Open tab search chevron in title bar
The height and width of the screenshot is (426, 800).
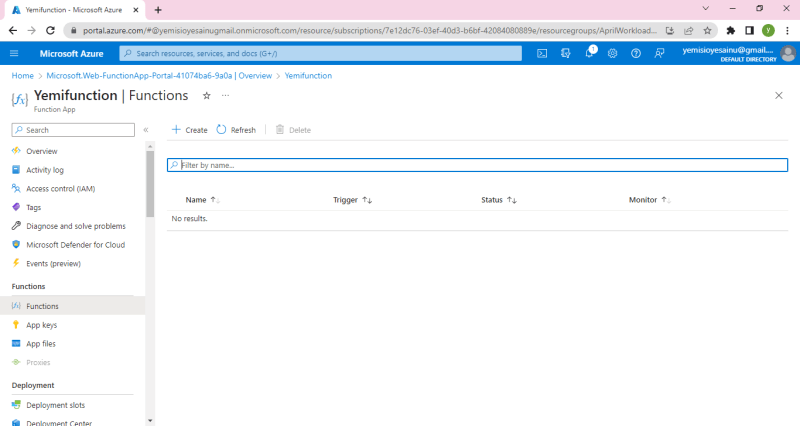click(x=706, y=8)
